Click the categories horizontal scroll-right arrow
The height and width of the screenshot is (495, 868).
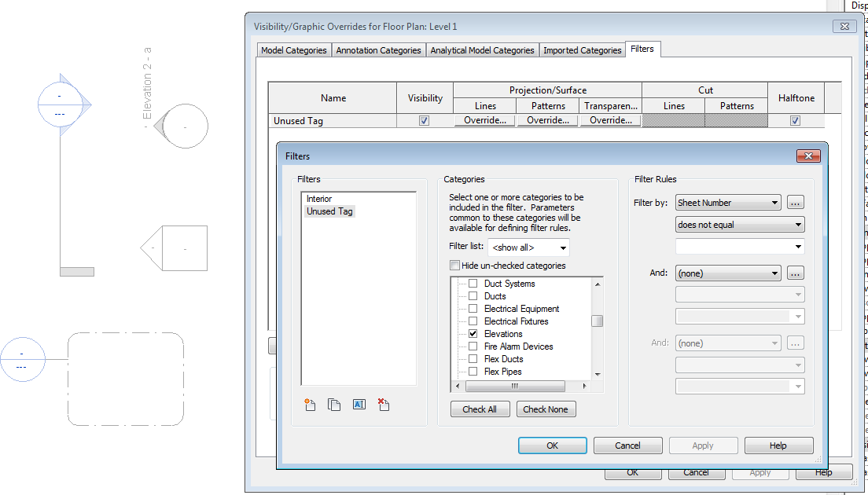[585, 386]
